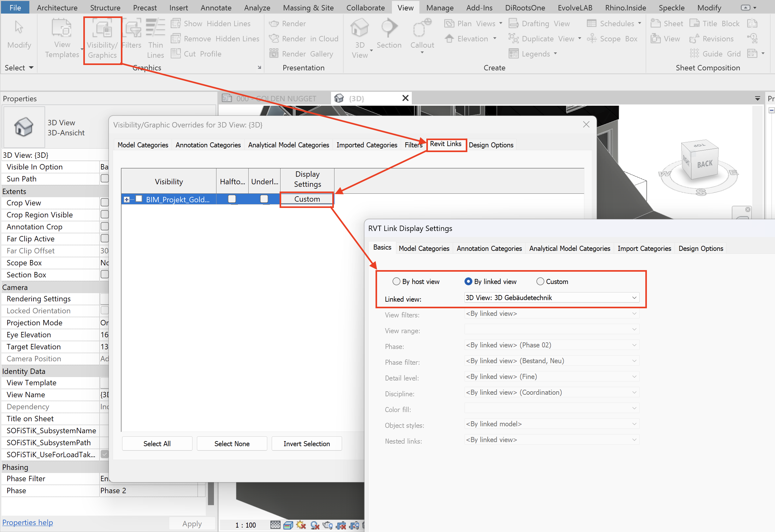Click BACK face of ViewCube
This screenshot has width=775, height=532.
click(704, 164)
